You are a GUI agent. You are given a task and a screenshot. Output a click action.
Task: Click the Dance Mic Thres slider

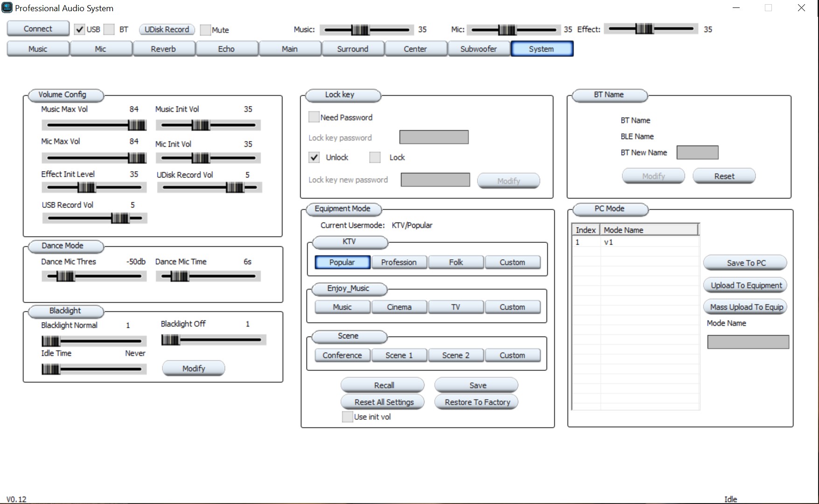94,276
